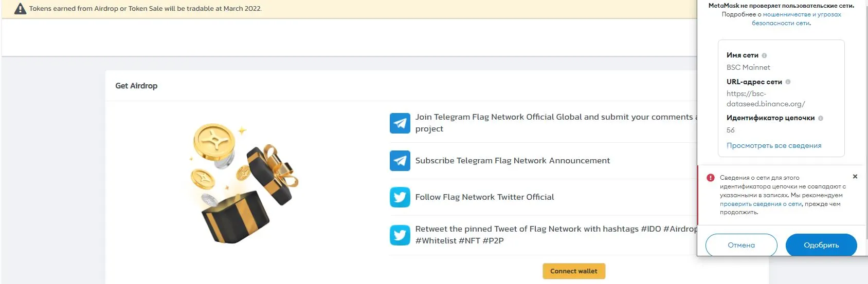Open Join Telegram Flag Network Official Global task
The height and width of the screenshot is (284, 868).
(556, 123)
